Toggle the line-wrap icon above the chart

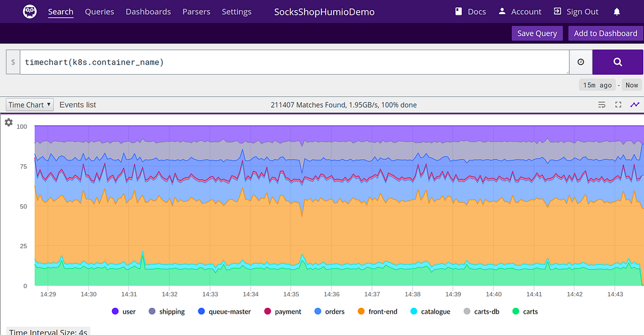[601, 104]
